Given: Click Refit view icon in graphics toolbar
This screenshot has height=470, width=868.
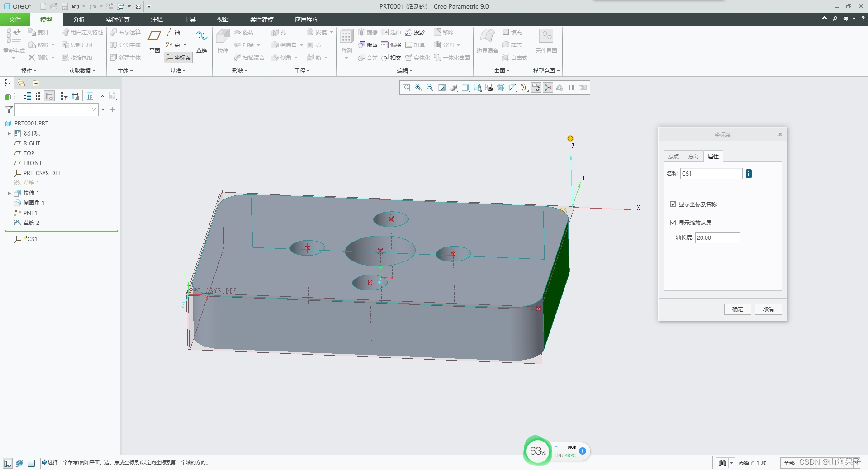Looking at the screenshot, I should click(x=406, y=87).
